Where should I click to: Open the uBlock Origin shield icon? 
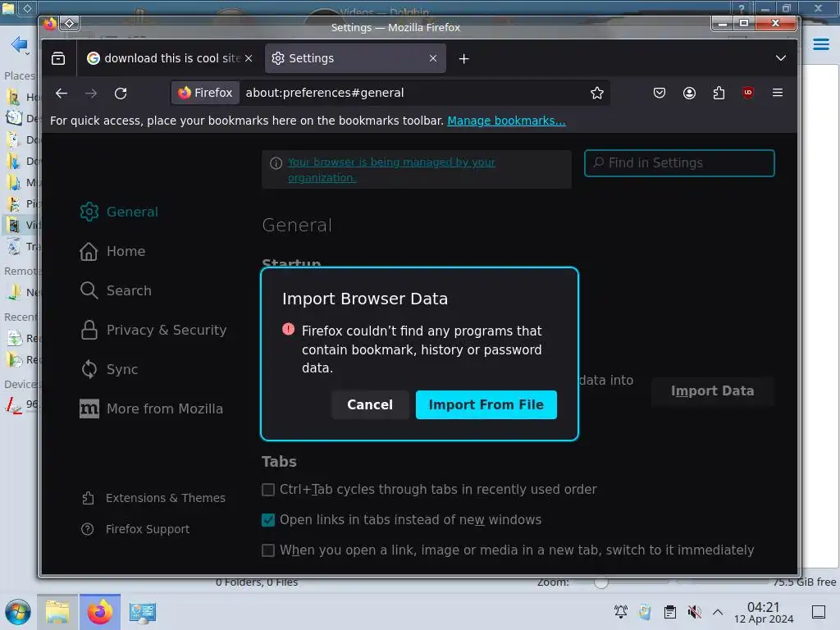point(748,94)
